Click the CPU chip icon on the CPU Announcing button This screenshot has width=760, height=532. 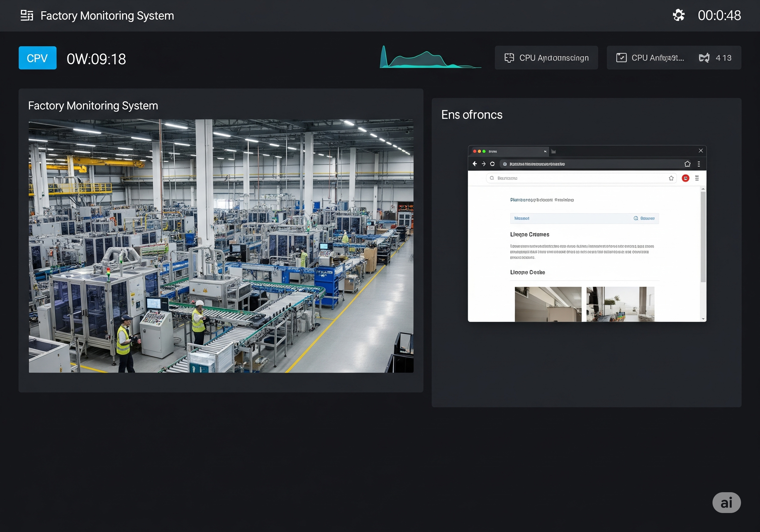509,57
